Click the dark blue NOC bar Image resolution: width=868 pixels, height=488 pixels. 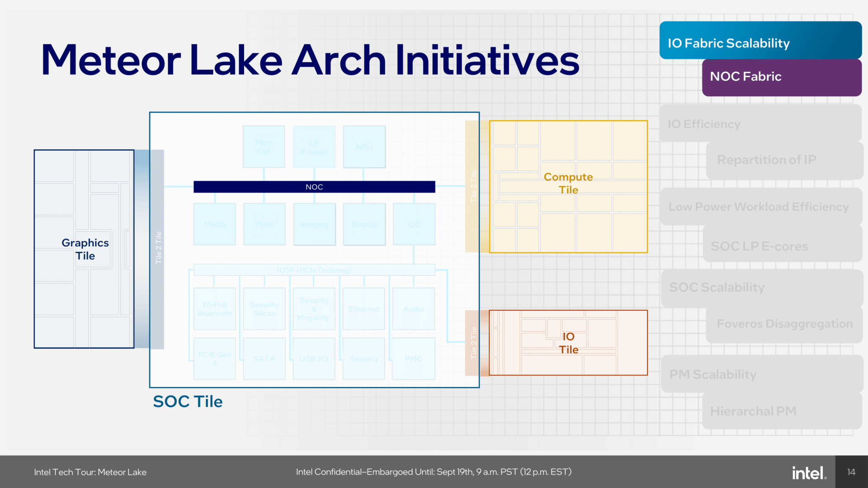coord(314,187)
